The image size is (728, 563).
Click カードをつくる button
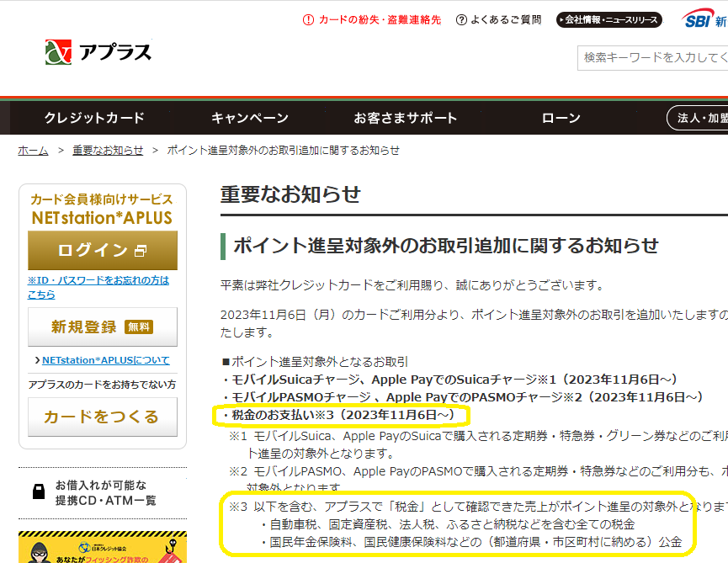click(x=103, y=417)
